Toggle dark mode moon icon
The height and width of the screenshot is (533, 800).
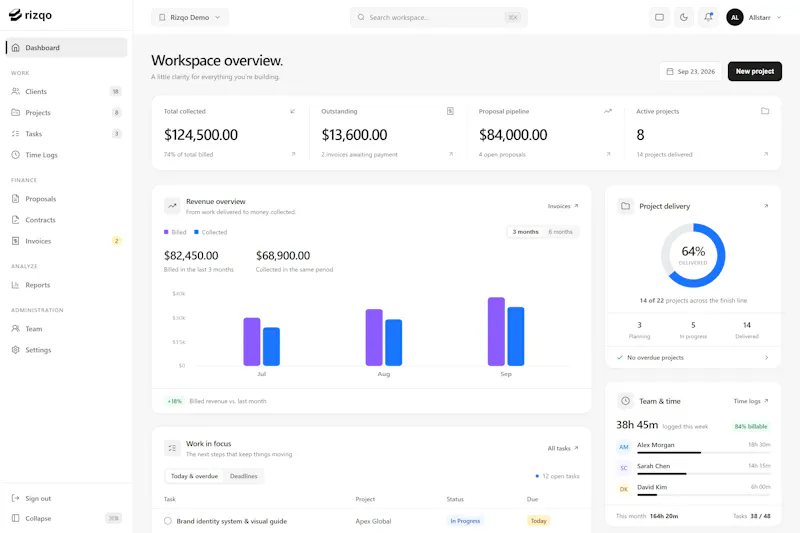point(684,17)
